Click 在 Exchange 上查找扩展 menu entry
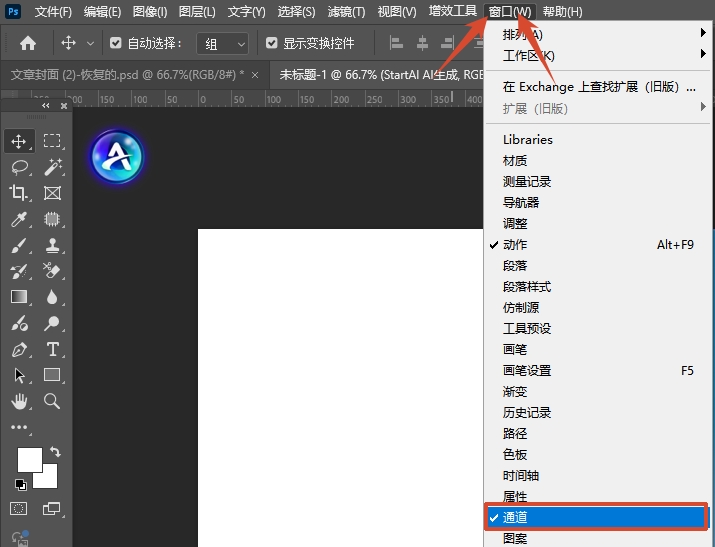 click(598, 87)
